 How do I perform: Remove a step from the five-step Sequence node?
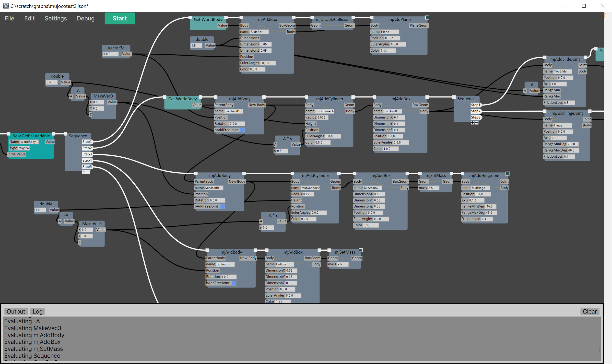pyautogui.click(x=88, y=172)
